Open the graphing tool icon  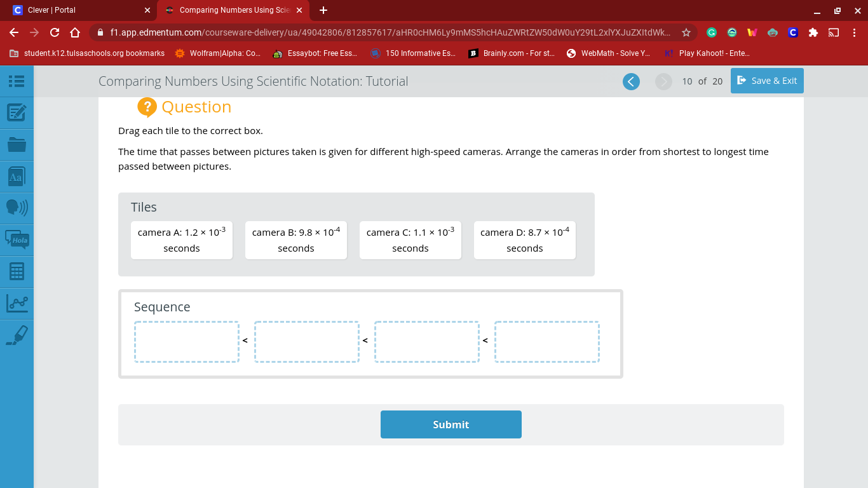point(17,303)
